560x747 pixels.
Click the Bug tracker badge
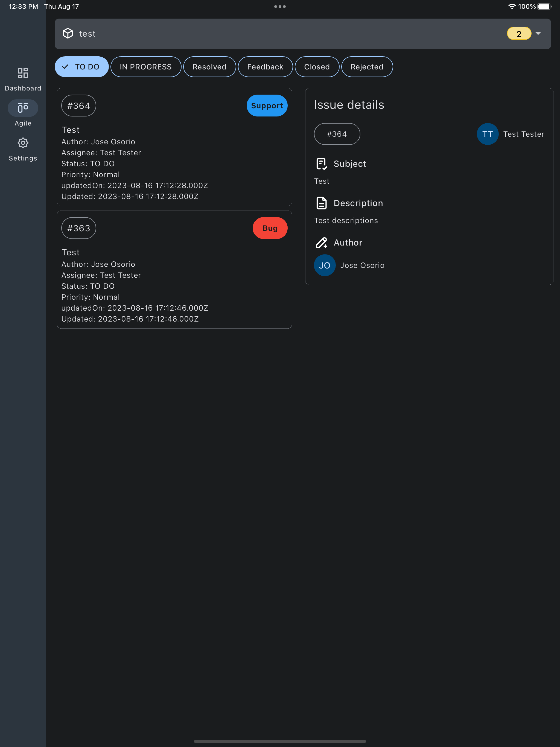pyautogui.click(x=270, y=228)
